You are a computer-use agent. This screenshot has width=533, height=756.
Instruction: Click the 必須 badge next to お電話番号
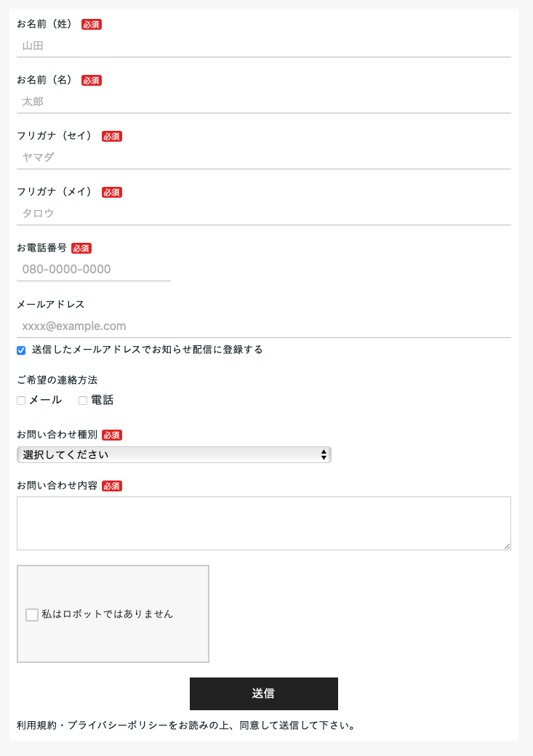(x=81, y=248)
